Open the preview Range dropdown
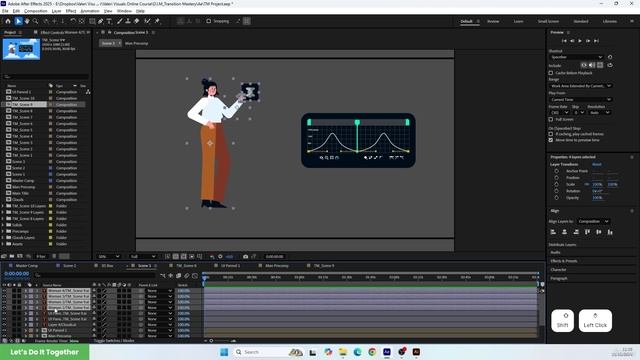 (580, 86)
